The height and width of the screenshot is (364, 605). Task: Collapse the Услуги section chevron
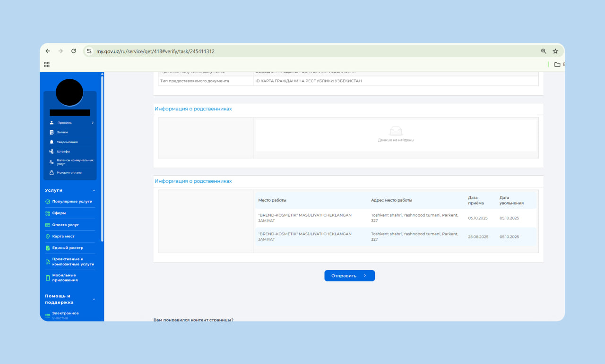pos(94,191)
